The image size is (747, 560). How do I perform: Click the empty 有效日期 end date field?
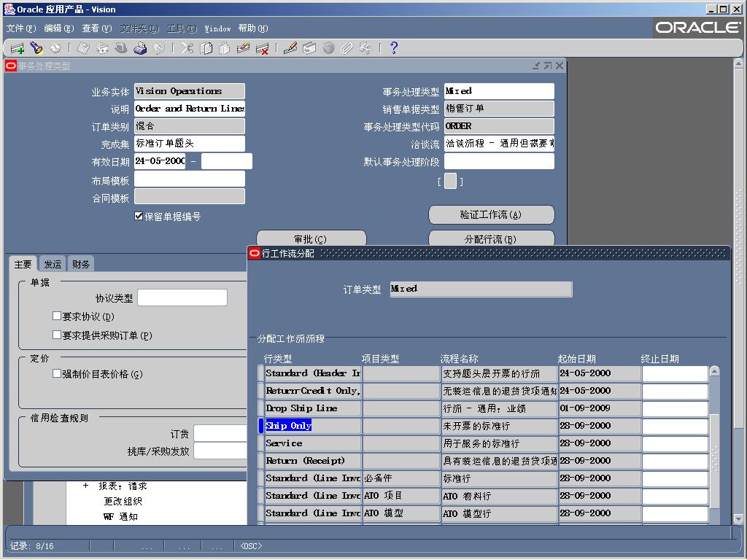(226, 161)
